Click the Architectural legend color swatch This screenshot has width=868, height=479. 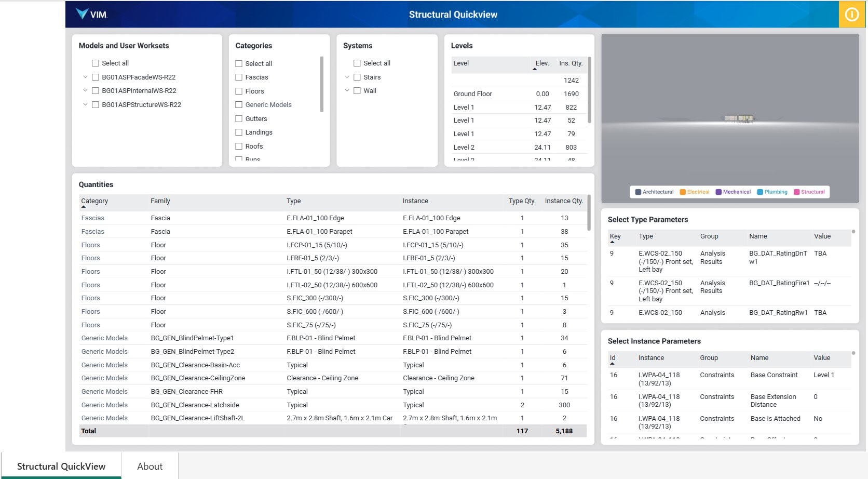coord(638,192)
